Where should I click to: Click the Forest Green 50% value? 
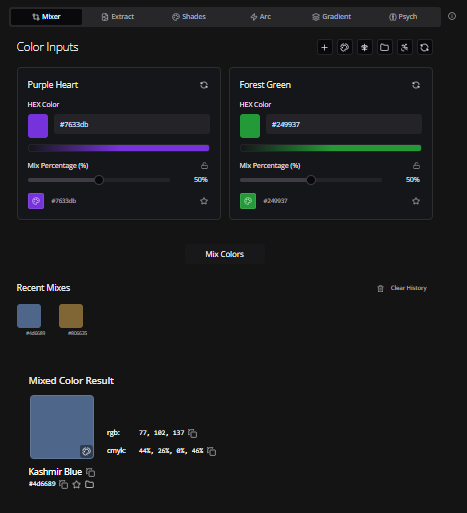point(413,180)
